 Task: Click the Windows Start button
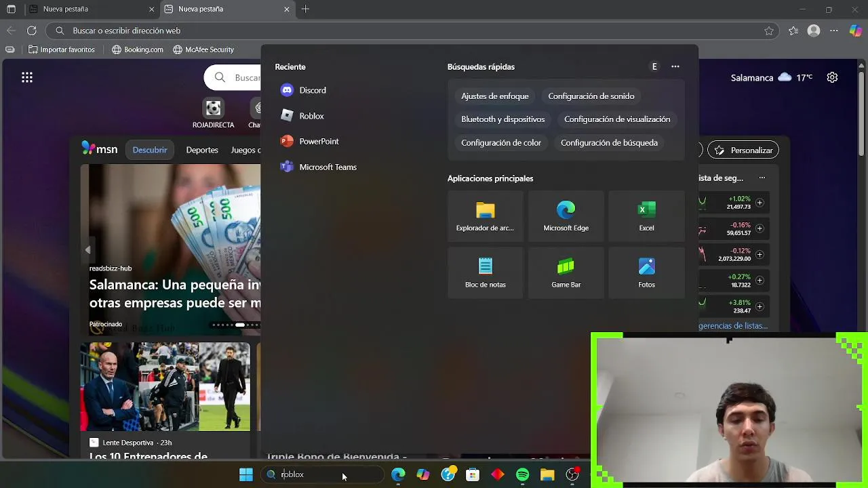[246, 474]
